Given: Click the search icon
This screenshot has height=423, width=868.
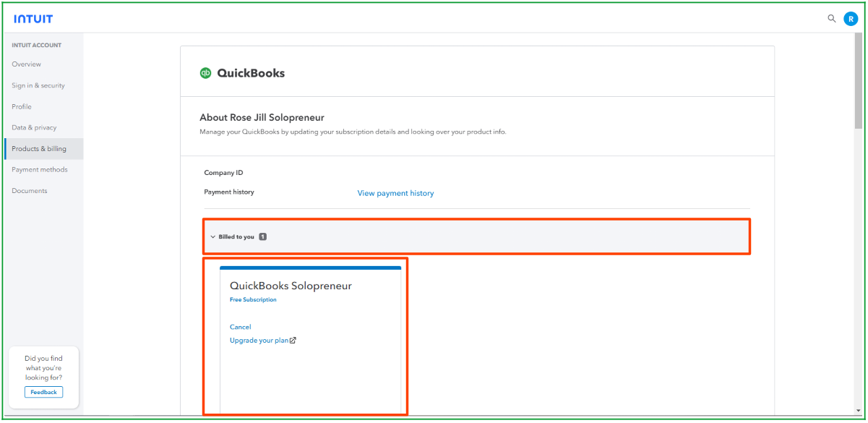Looking at the screenshot, I should coord(831,18).
